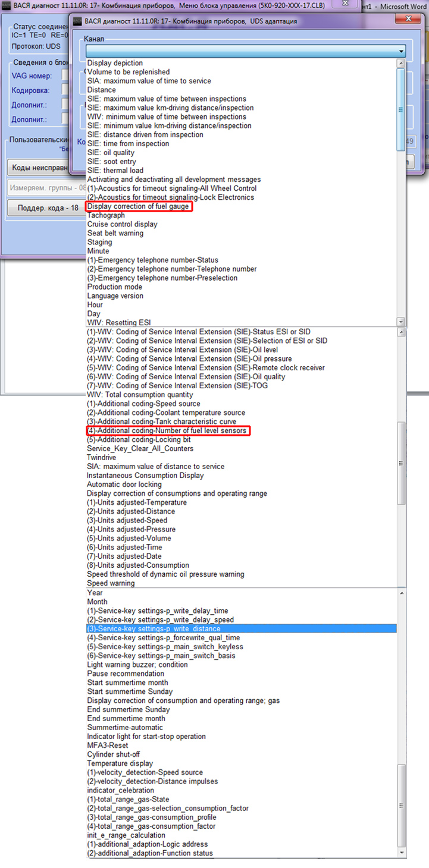This screenshot has height=868, width=429.
Task: Select 'Instantaneous Consumption Display'
Action: tap(145, 475)
